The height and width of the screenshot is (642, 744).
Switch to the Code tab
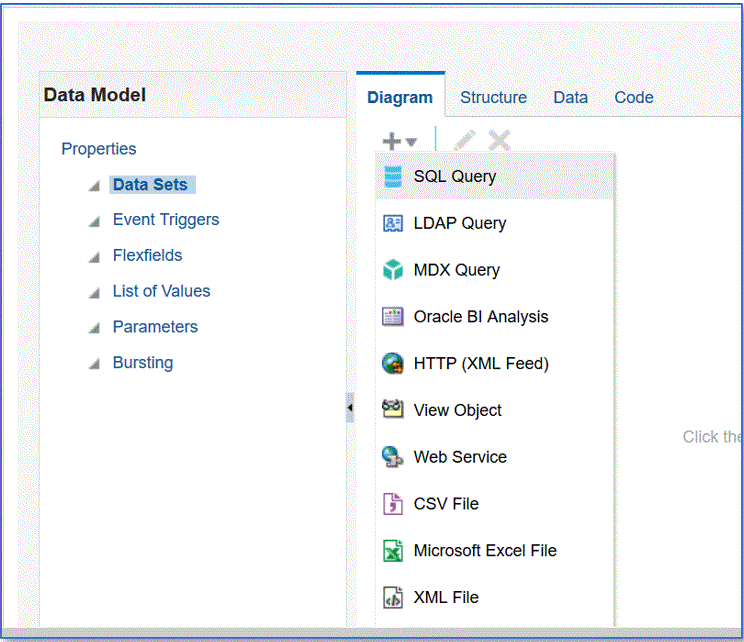pyautogui.click(x=633, y=97)
